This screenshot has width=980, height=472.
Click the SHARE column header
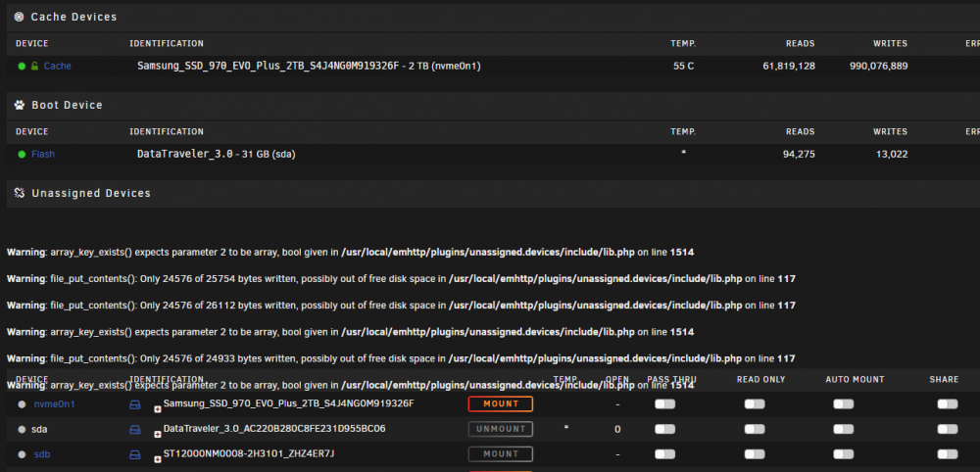pos(944,380)
